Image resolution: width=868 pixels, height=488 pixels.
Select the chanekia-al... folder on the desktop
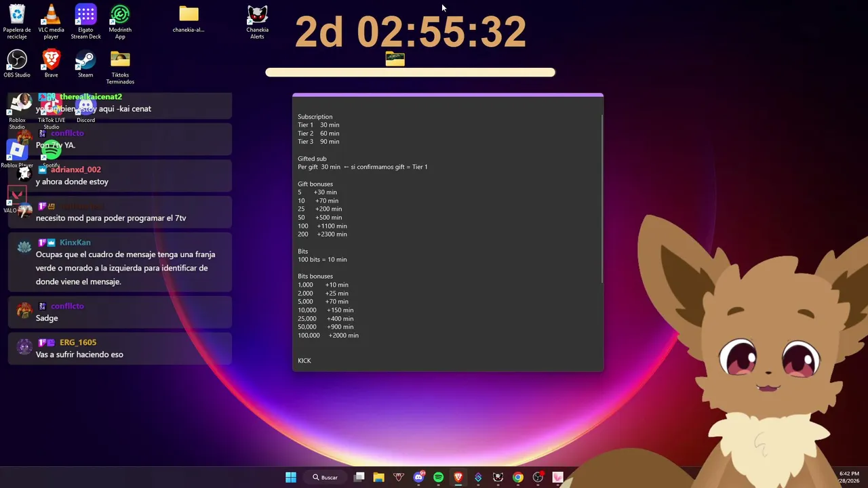point(189,18)
